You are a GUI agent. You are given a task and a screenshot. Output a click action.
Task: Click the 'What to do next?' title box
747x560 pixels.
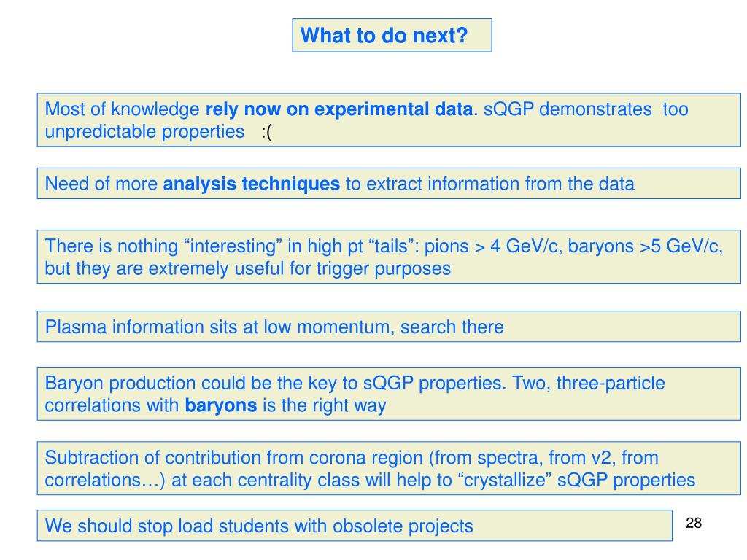pyautogui.click(x=392, y=35)
